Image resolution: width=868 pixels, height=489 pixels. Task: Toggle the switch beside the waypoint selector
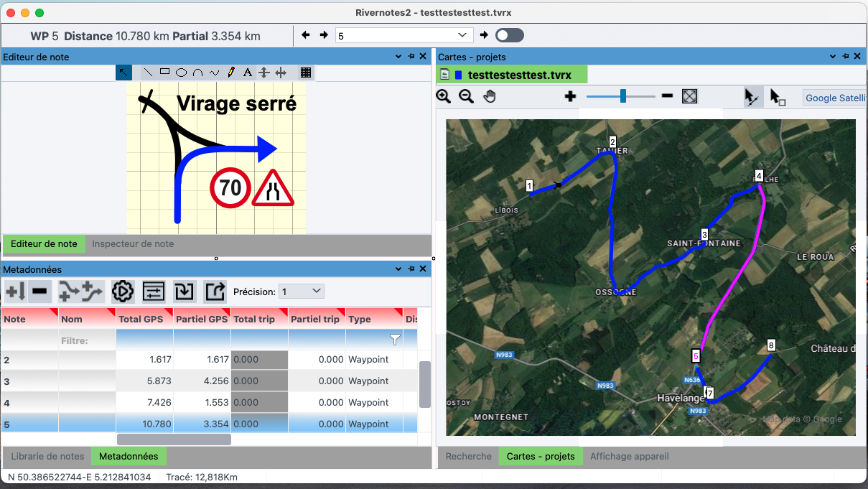coord(509,35)
